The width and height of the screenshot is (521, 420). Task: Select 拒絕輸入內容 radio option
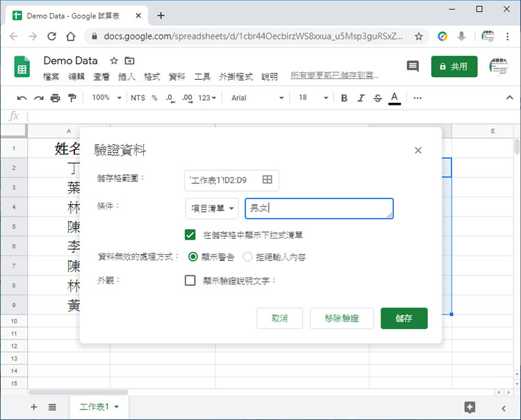(247, 257)
